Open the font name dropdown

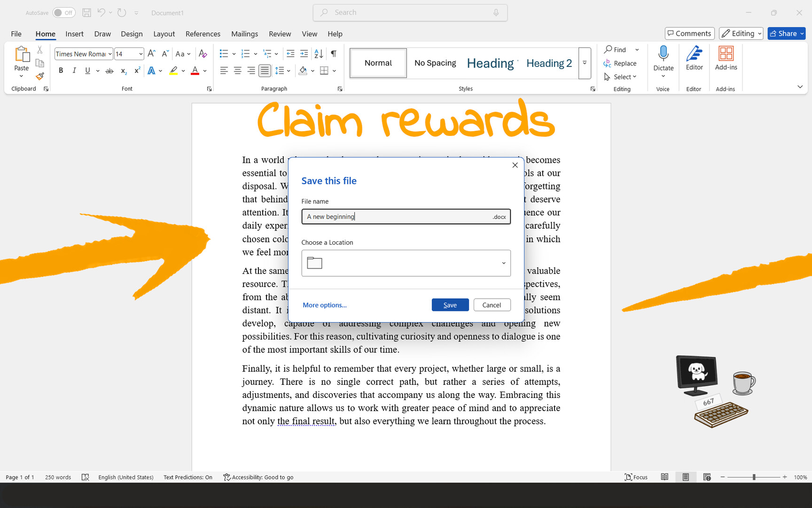(x=110, y=54)
